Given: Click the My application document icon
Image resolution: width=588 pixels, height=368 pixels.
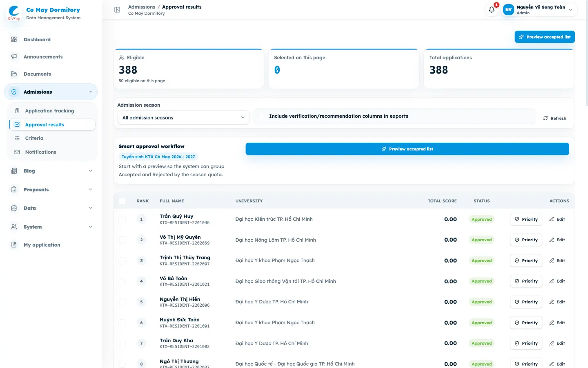Looking at the screenshot, I should point(14,245).
